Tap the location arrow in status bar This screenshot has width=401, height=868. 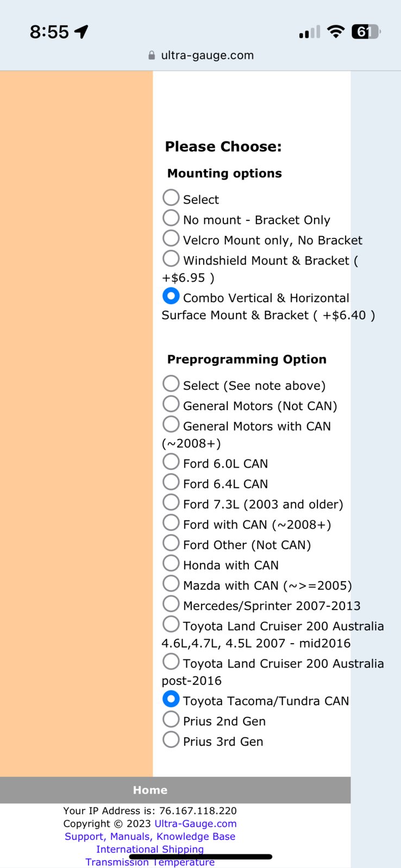82,32
